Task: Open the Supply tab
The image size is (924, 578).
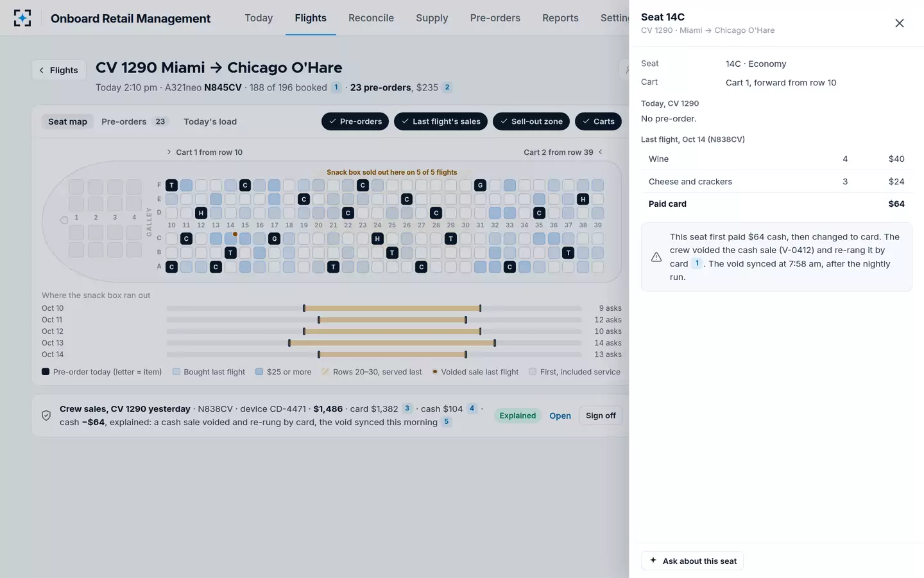Action: click(432, 18)
